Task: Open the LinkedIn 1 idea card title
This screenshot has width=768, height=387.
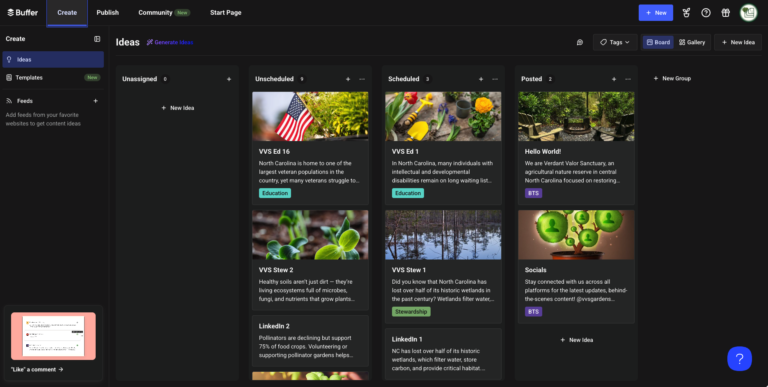Action: [407, 339]
